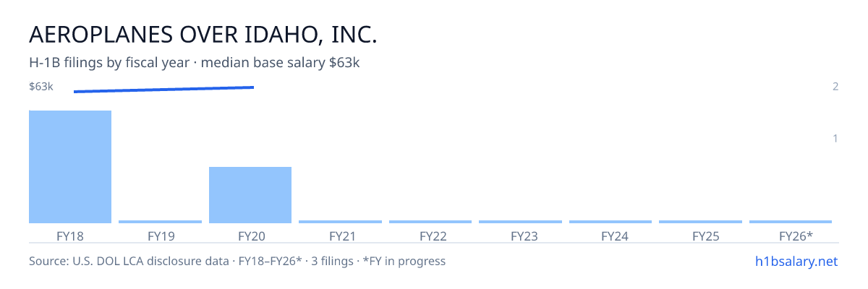868x289 pixels.
Task: Select the FY22 bar stub
Action: pos(430,222)
